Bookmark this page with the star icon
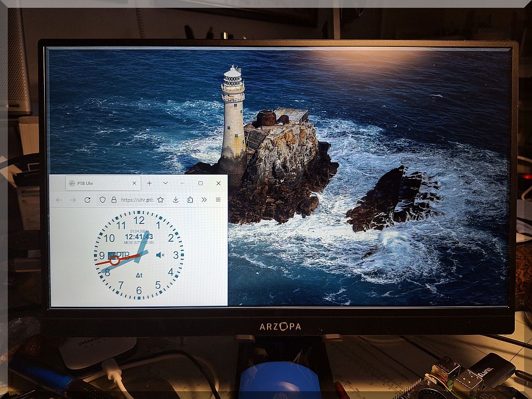 161,200
